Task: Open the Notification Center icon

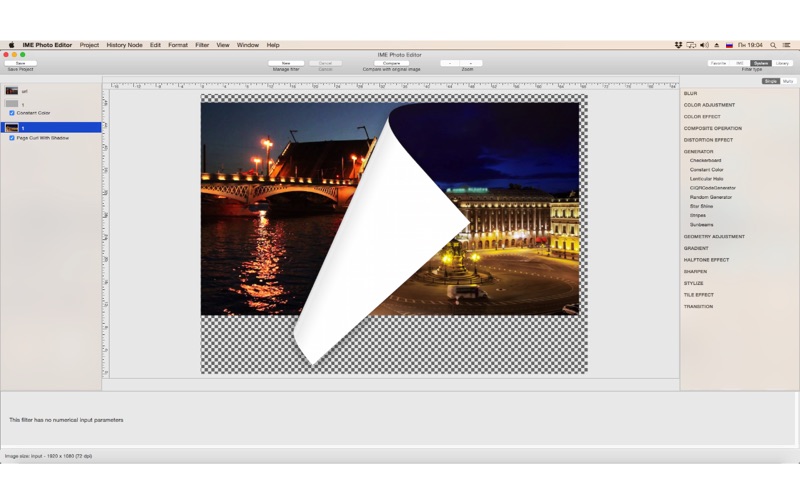Action: 787,45
